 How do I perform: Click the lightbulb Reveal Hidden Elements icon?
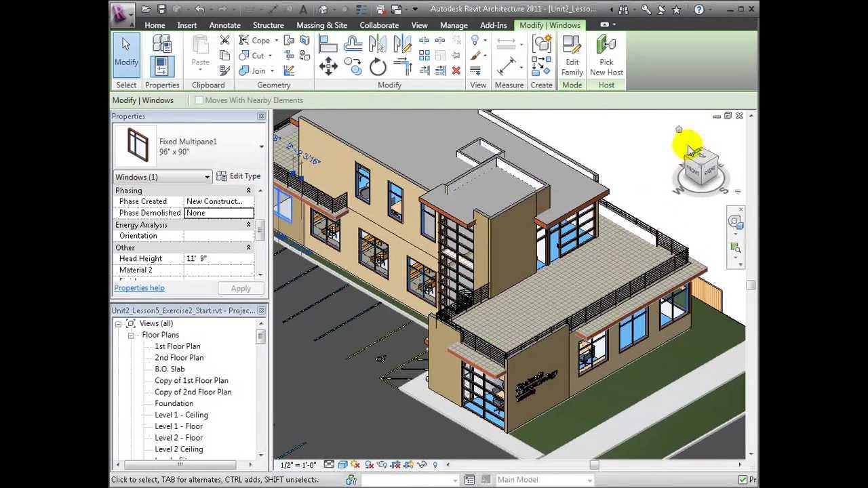point(435,465)
